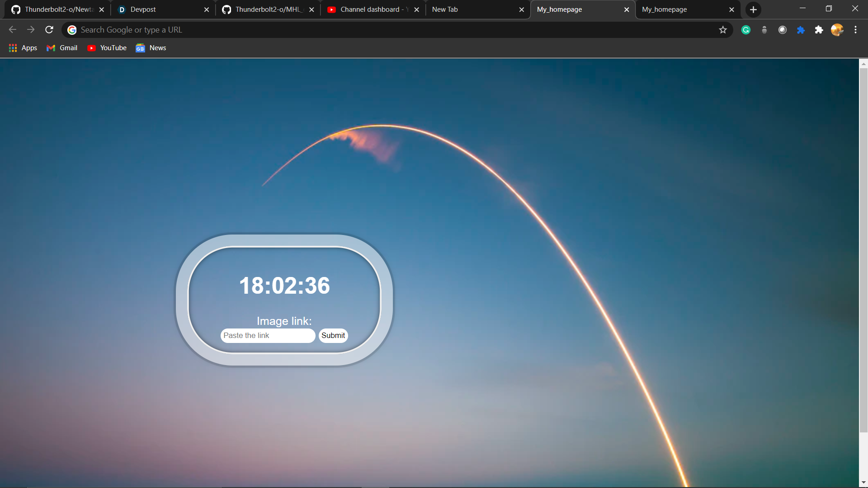
Task: Close the Devpost tab
Action: 207,9
